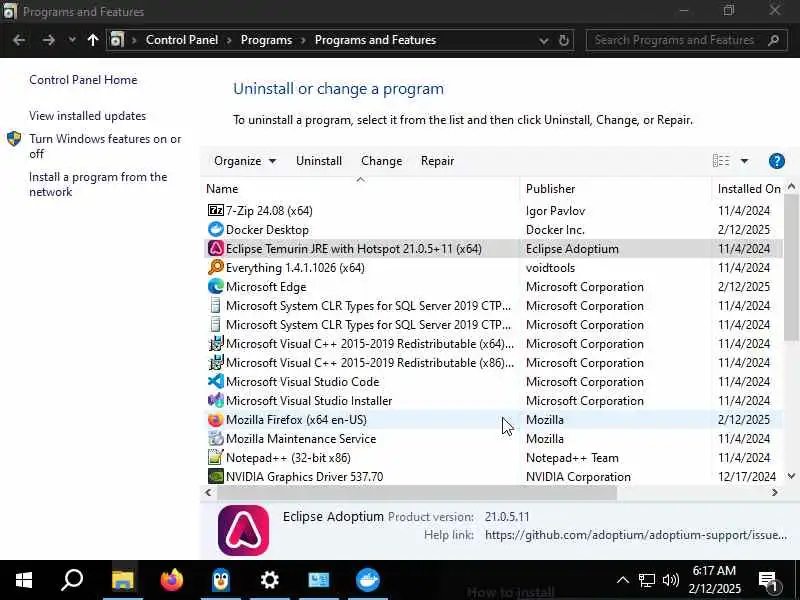Go forward with the right arrow
The width and height of the screenshot is (800, 600).
pyautogui.click(x=48, y=40)
